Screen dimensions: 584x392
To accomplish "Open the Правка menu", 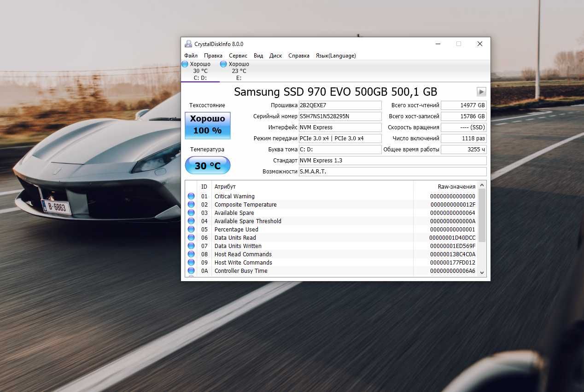I will tap(213, 56).
